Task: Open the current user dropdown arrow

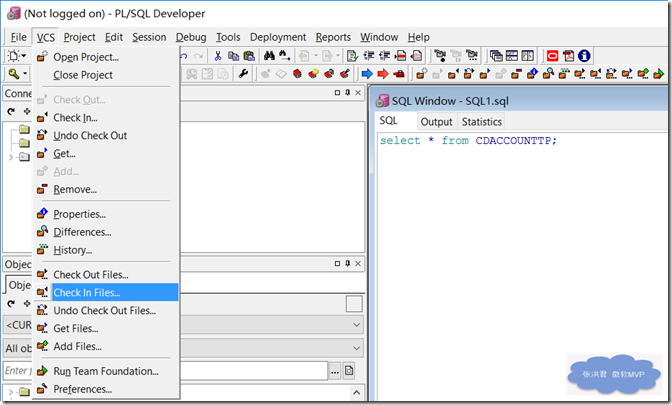Action: pyautogui.click(x=356, y=325)
